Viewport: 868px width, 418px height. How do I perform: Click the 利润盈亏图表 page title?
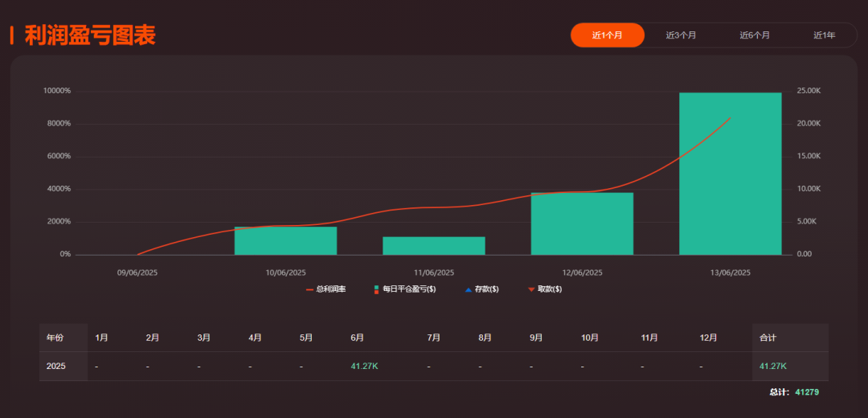pyautogui.click(x=89, y=35)
